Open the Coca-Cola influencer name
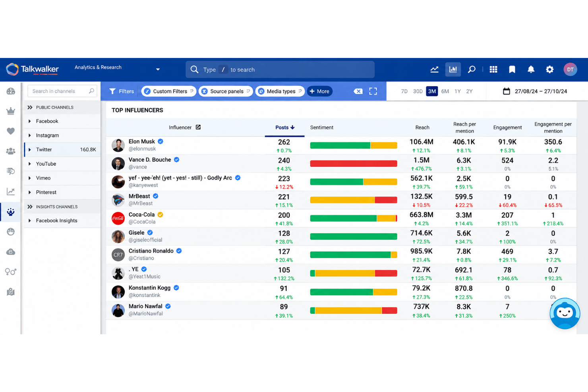The image size is (588, 392). point(141,214)
